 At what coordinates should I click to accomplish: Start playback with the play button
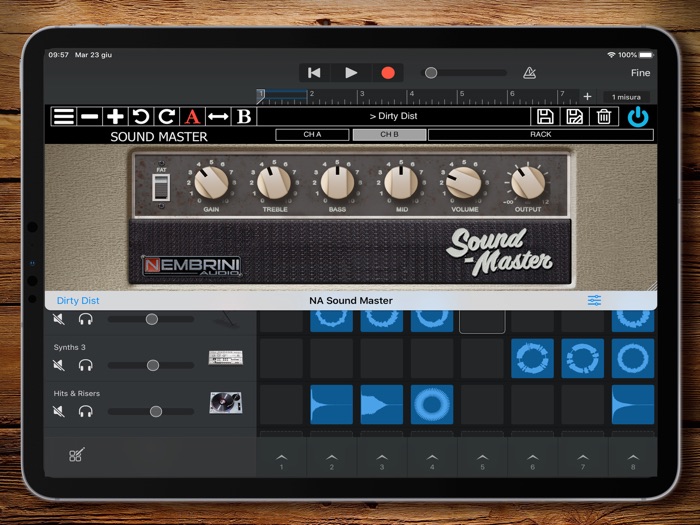pyautogui.click(x=351, y=73)
